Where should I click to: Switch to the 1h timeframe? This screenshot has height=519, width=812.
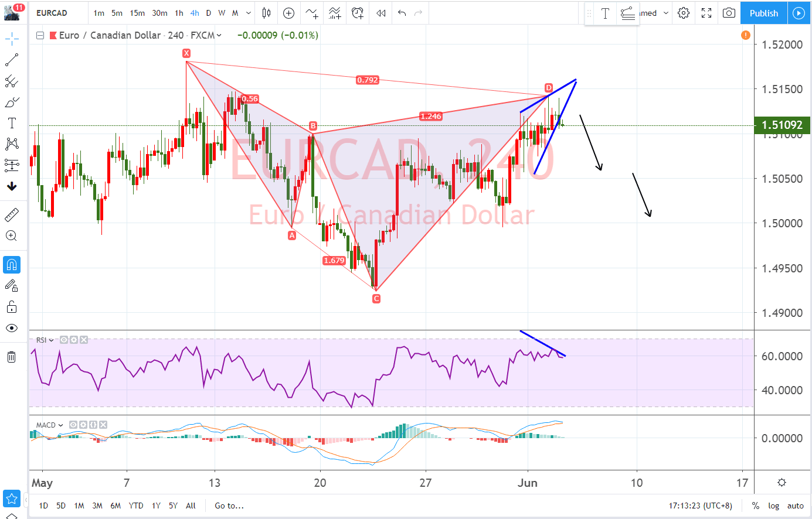click(x=179, y=13)
